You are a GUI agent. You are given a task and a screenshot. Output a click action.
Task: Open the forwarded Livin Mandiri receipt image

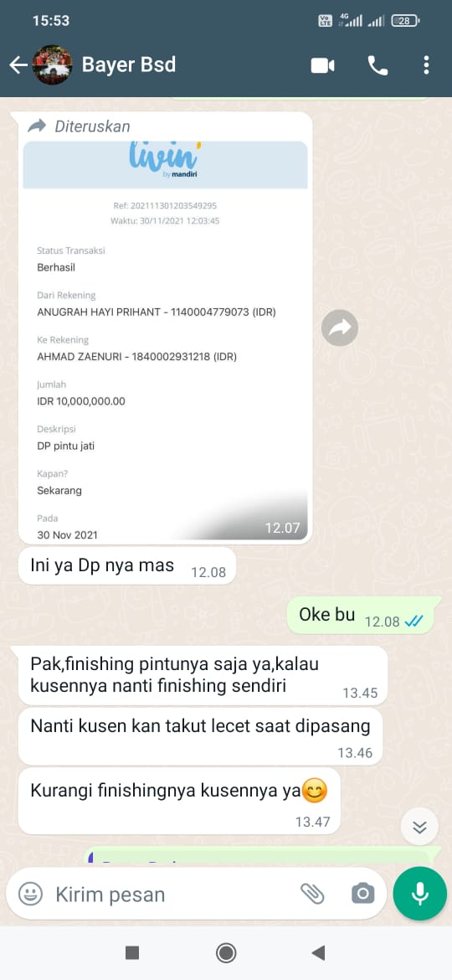[166, 341]
